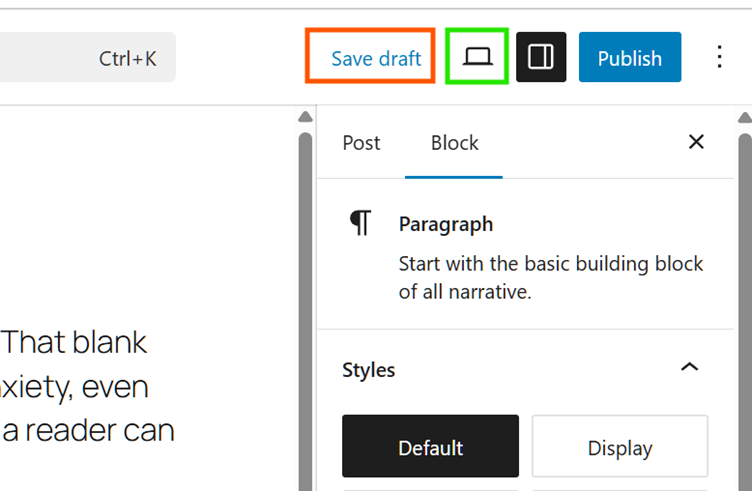Viewport: 752px width, 491px height.
Task: Open the three-dot Options menu
Action: click(x=719, y=57)
